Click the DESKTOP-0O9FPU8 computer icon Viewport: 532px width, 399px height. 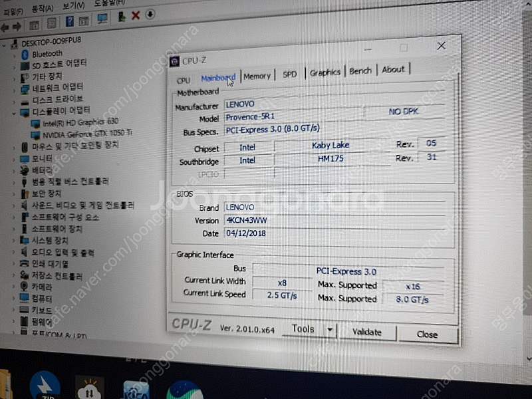point(14,44)
